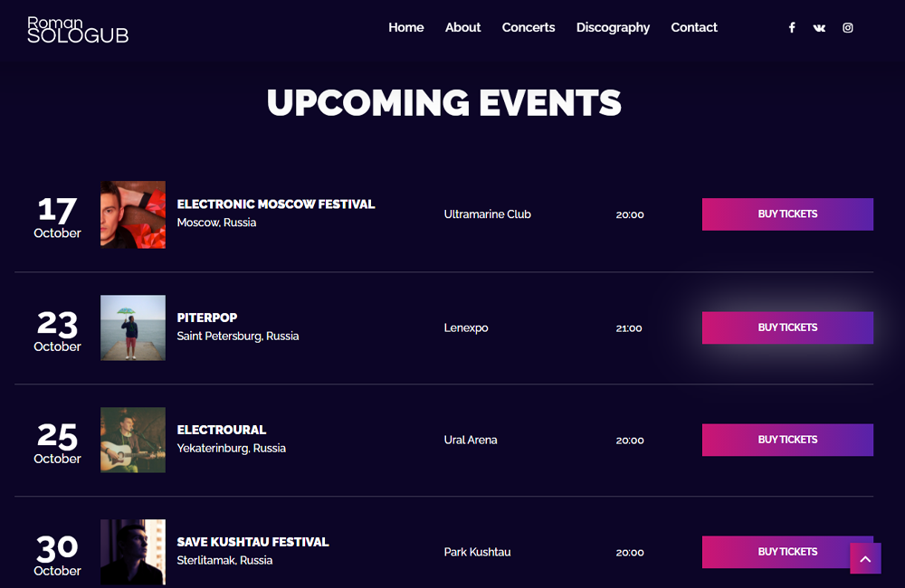This screenshot has height=588, width=905.
Task: Open the Facebook social icon
Action: tap(792, 28)
